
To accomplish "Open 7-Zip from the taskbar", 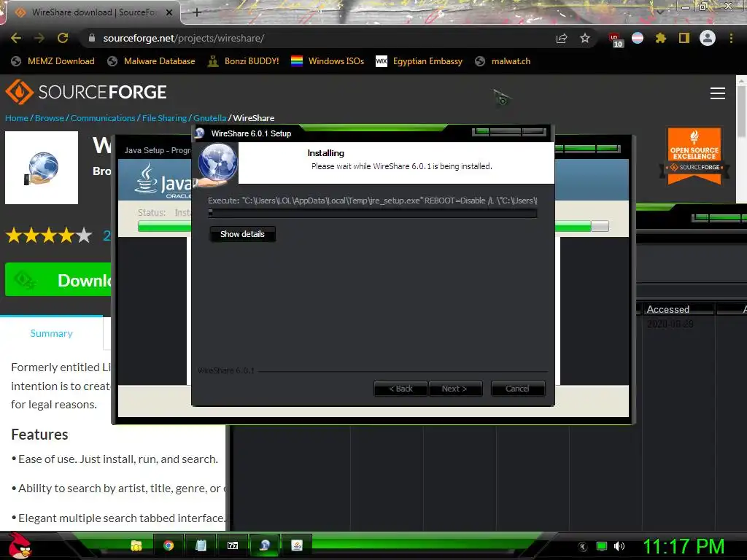I will point(233,545).
